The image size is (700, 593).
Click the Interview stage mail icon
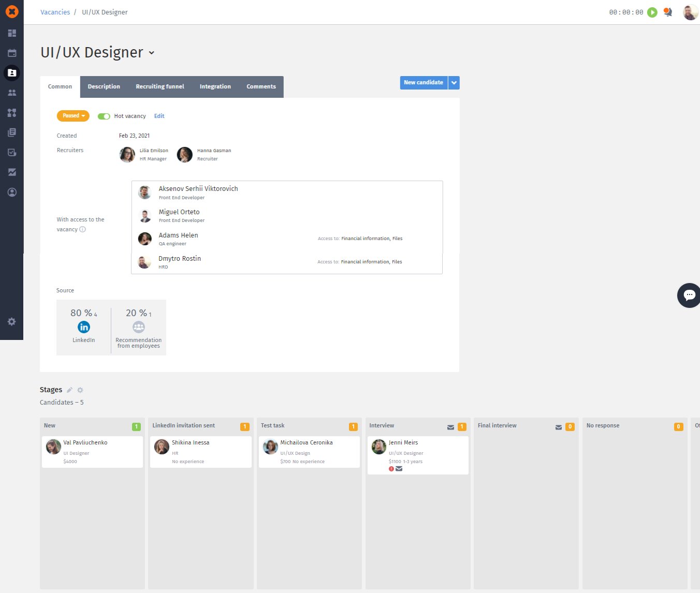[450, 427]
